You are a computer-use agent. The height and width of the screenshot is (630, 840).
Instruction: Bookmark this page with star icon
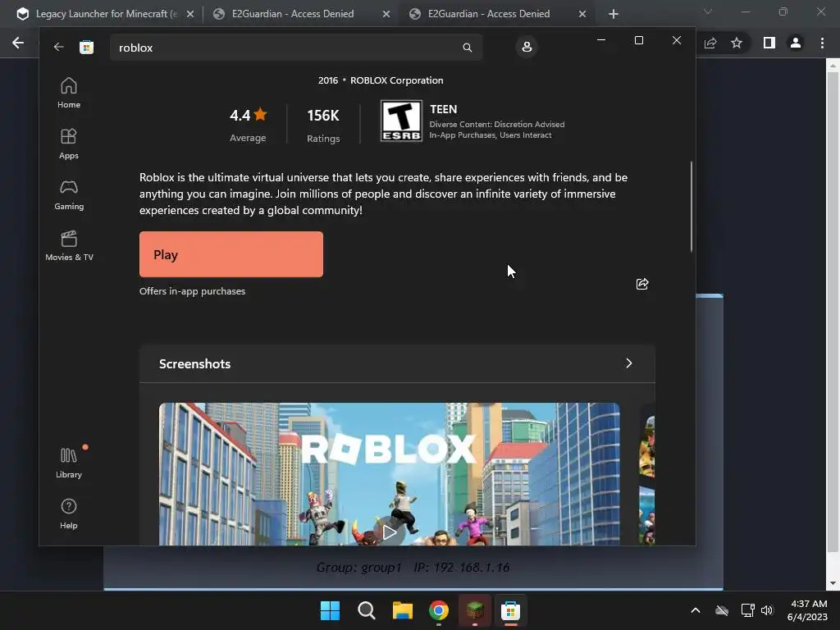pyautogui.click(x=737, y=43)
